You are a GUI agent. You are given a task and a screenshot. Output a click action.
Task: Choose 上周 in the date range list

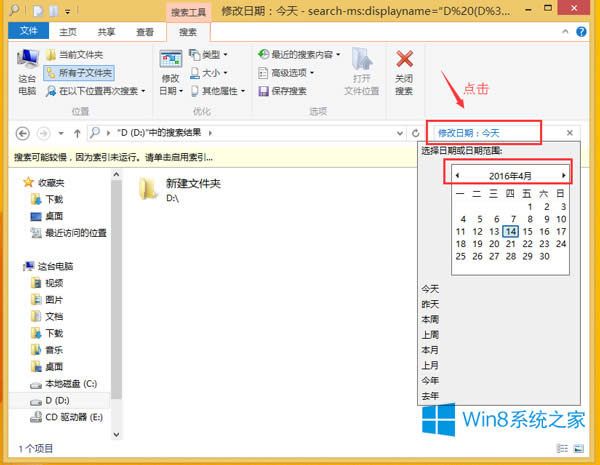(429, 334)
